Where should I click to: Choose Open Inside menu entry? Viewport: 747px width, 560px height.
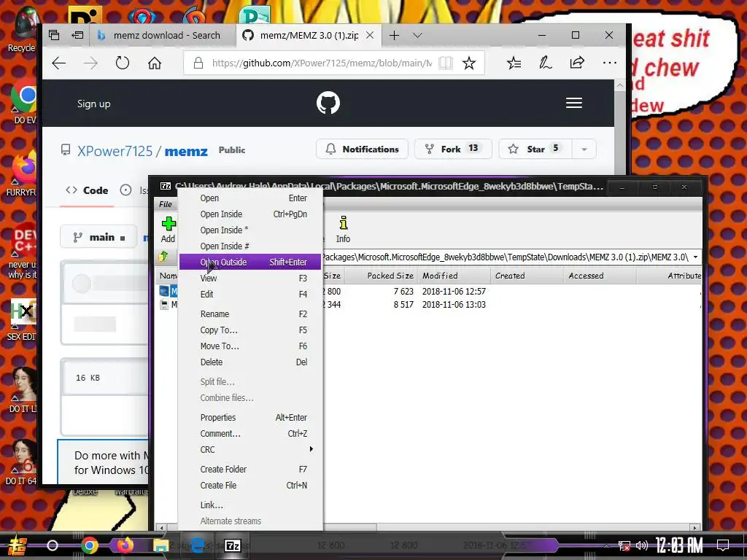point(251,214)
